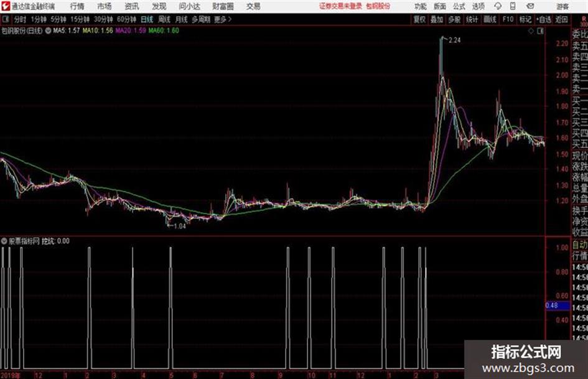Select the 日线 daily period tab
Screen dimensions: 588x379
[147, 19]
